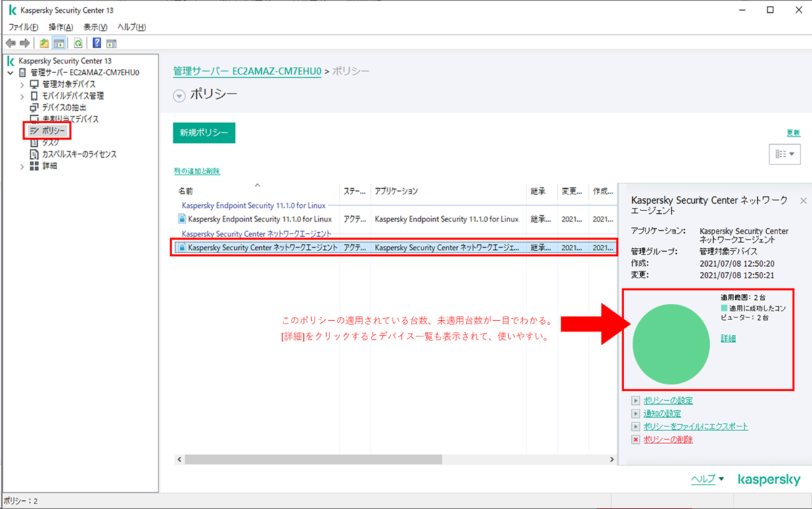Open the ヘルプ(H) menu

(x=131, y=27)
